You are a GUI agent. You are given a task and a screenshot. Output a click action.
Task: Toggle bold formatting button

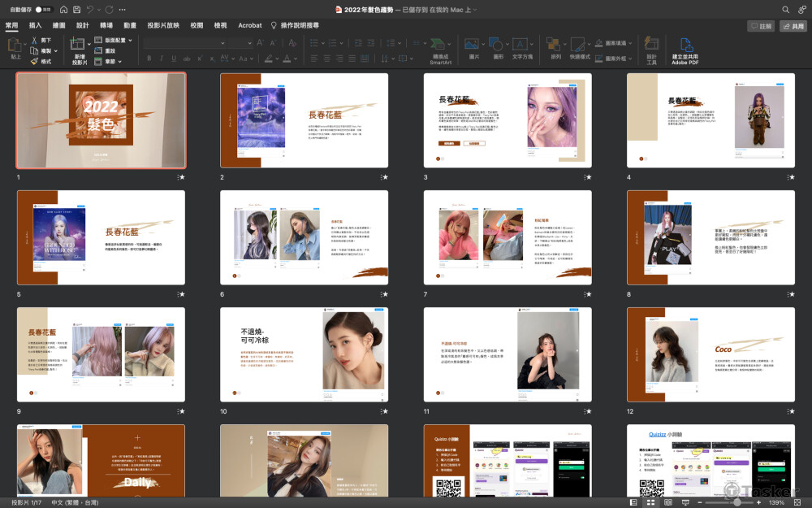coord(150,58)
